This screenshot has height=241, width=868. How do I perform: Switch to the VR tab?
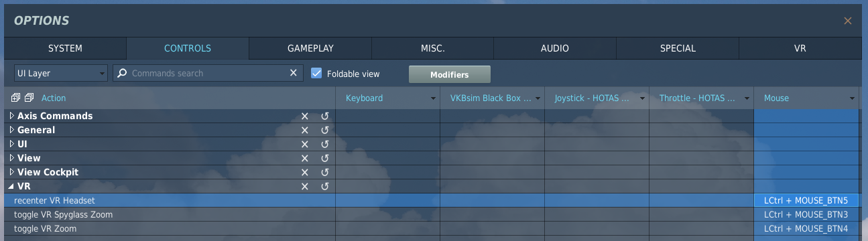[800, 48]
